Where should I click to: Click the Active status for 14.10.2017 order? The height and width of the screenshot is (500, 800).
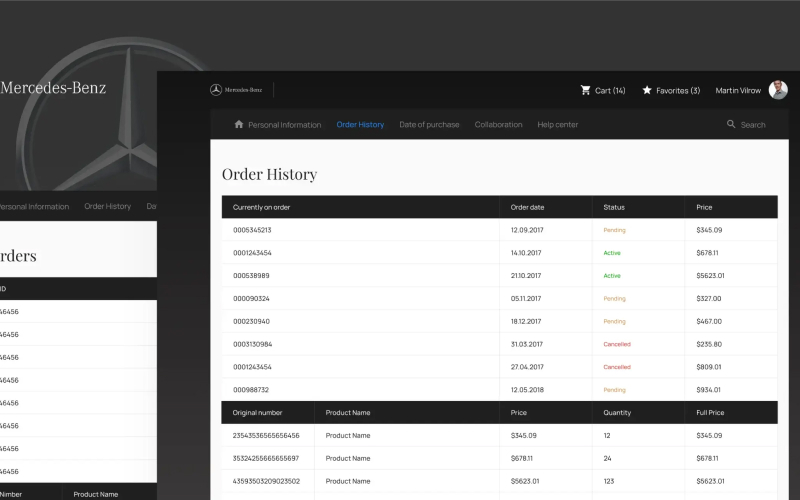click(612, 253)
